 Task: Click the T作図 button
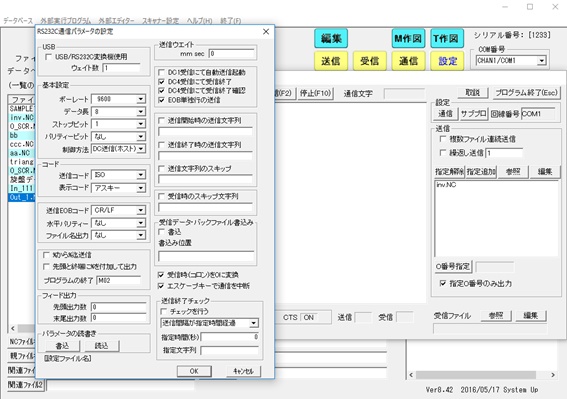(447, 38)
